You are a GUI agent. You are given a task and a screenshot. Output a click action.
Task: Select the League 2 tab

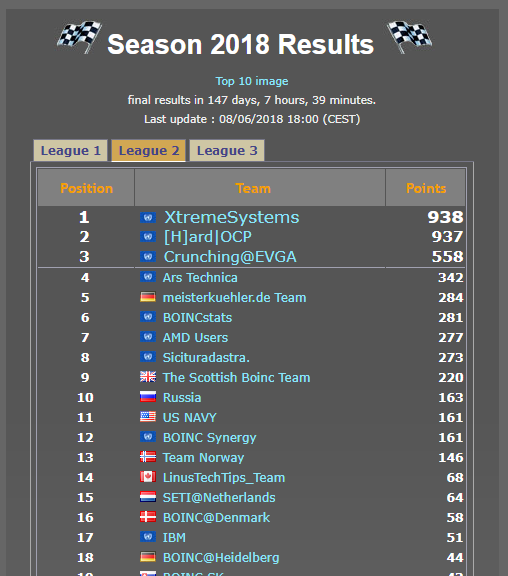tap(149, 151)
